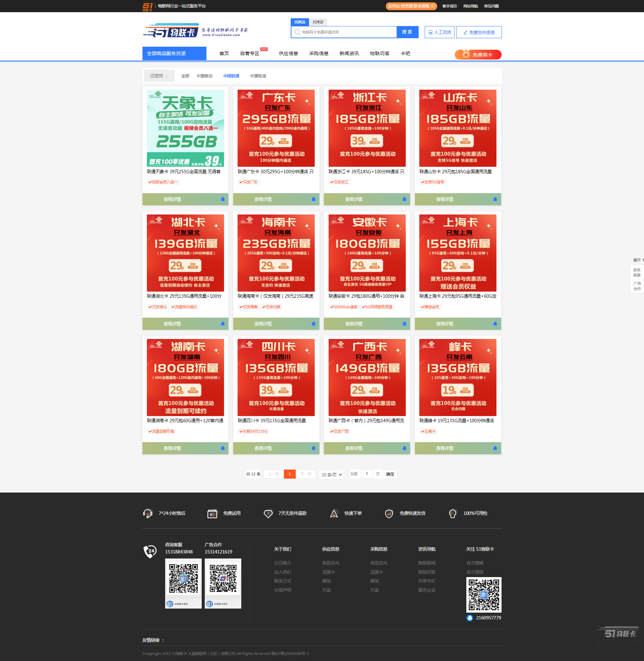Click 查看详情 on 联通峰卡 card
This screenshot has width=644, height=661.
445,448
